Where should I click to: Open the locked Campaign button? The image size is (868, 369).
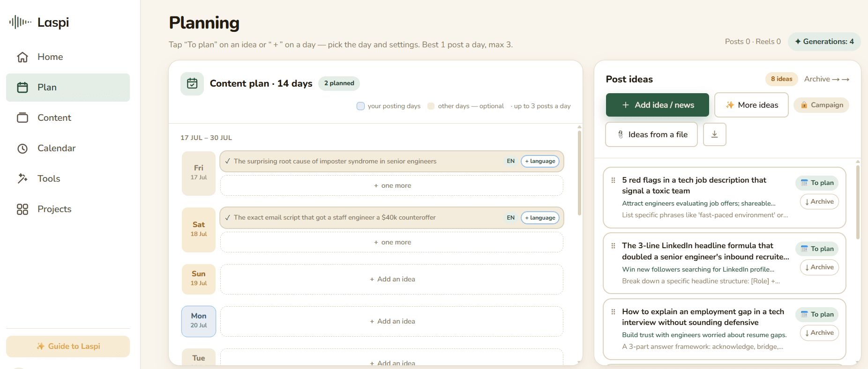click(x=822, y=105)
